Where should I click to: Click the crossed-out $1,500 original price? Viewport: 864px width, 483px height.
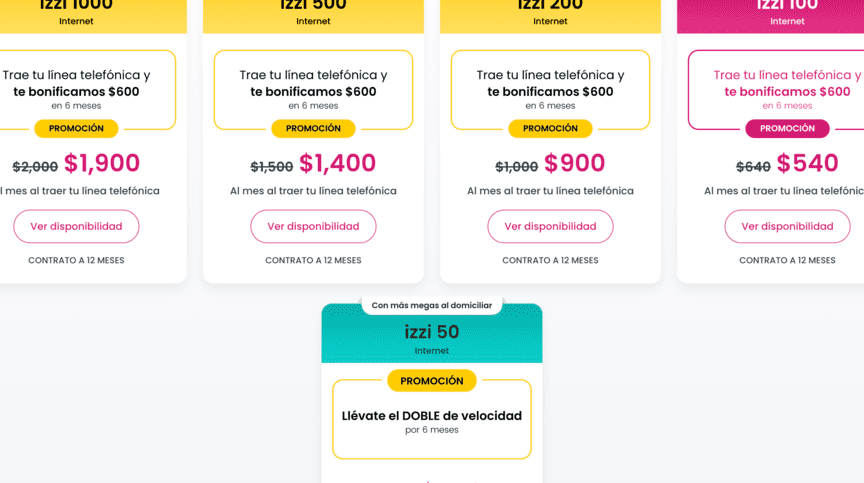pos(272,167)
